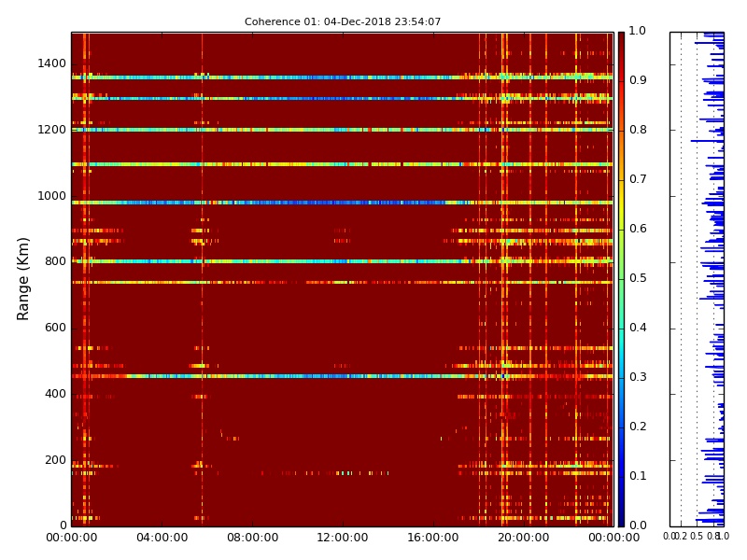Viewport: 747px width, 560px height.
Task: Click the plot title "Coherence 01: 04-Dec-2018 23:54:07"
Action: coord(343,21)
